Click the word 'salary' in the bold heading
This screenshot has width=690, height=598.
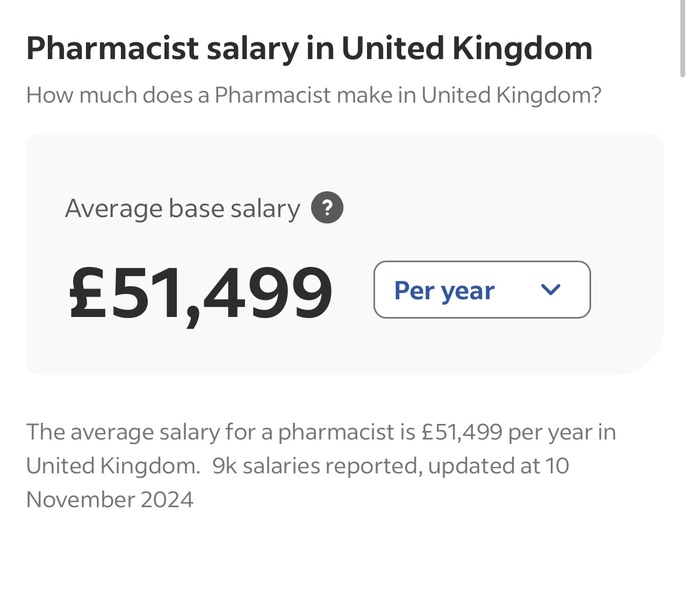pos(231,48)
